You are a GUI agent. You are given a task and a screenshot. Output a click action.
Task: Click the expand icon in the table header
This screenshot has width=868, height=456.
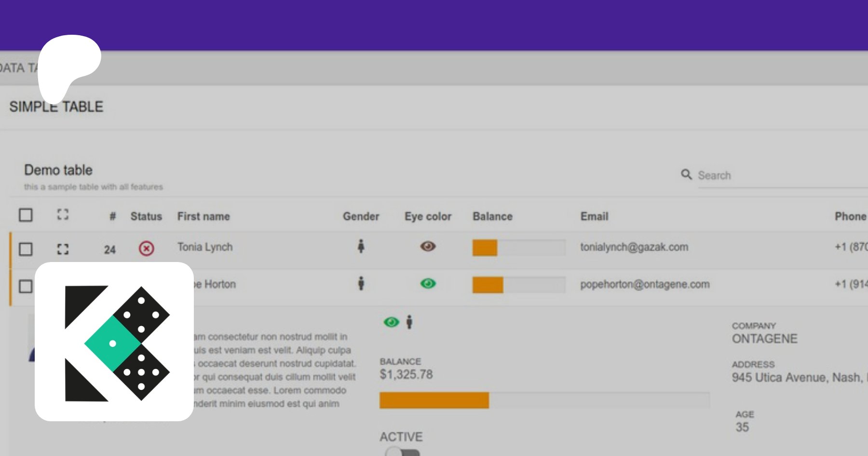point(62,216)
